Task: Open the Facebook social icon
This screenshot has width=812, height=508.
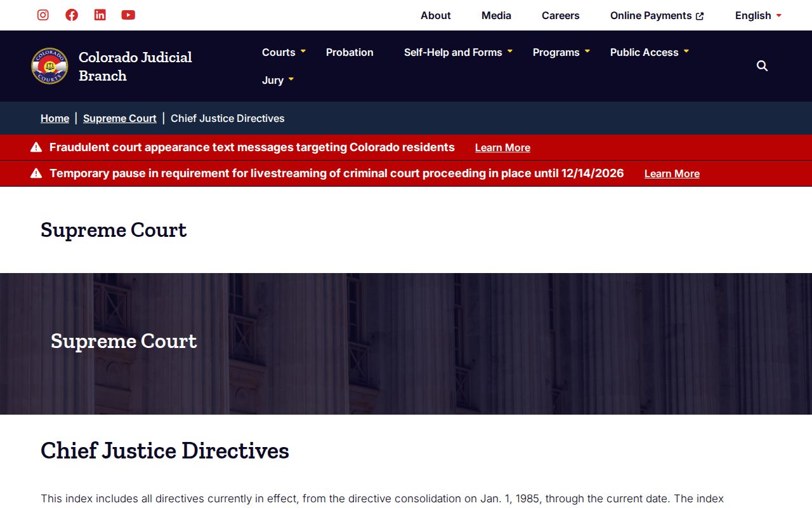Action: coord(72,15)
